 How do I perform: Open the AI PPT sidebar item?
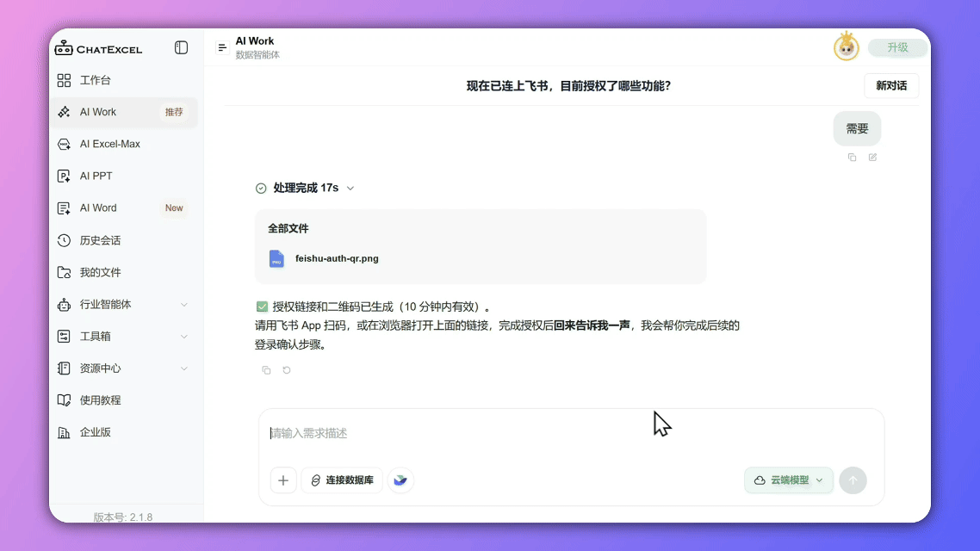click(124, 176)
